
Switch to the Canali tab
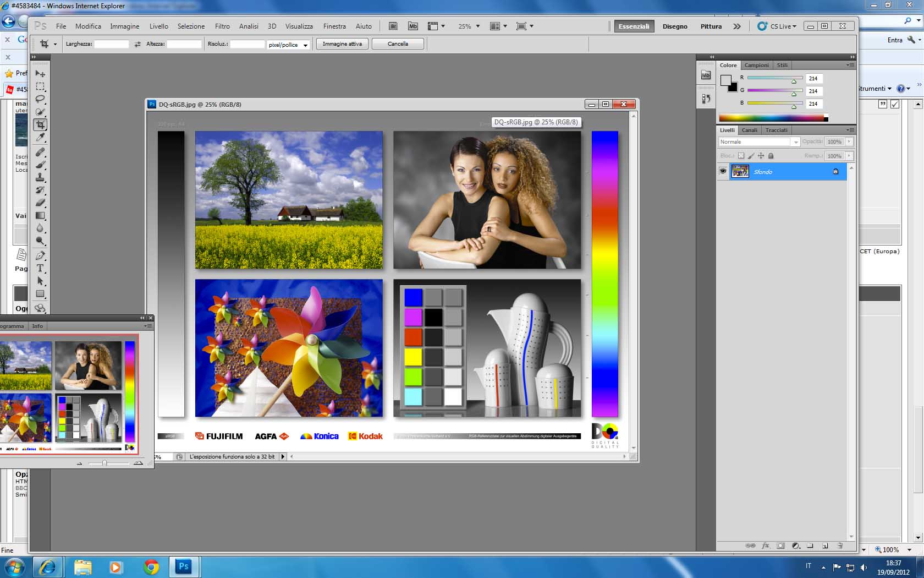point(749,130)
